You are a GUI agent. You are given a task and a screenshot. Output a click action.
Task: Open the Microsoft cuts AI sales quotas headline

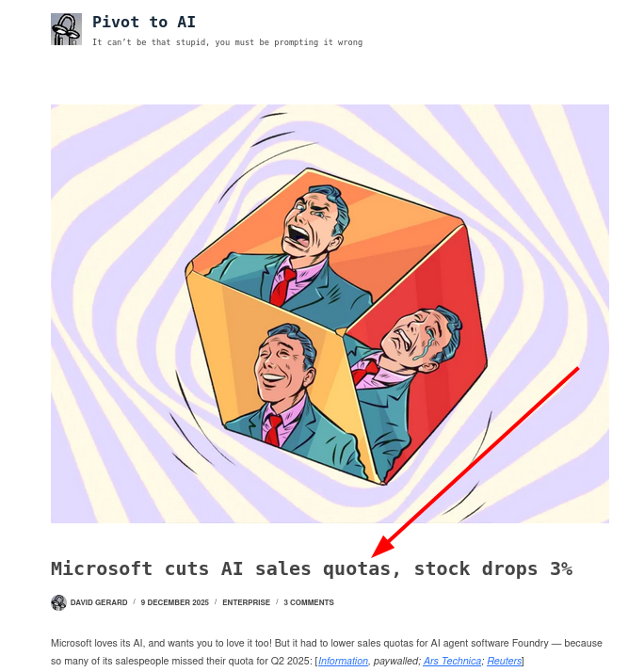point(311,568)
